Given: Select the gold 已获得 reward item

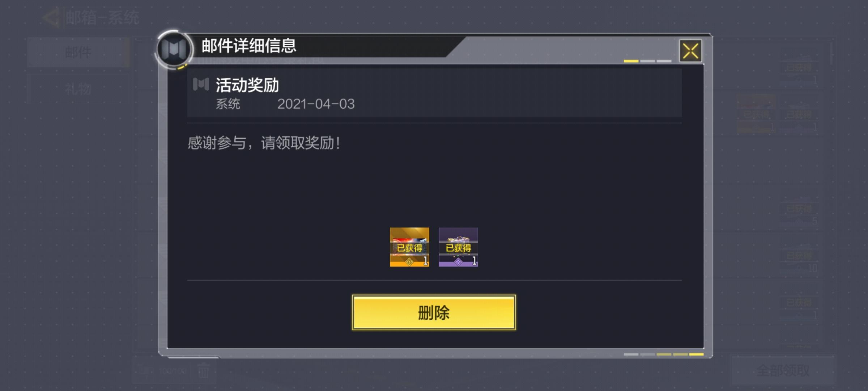Looking at the screenshot, I should (x=409, y=247).
